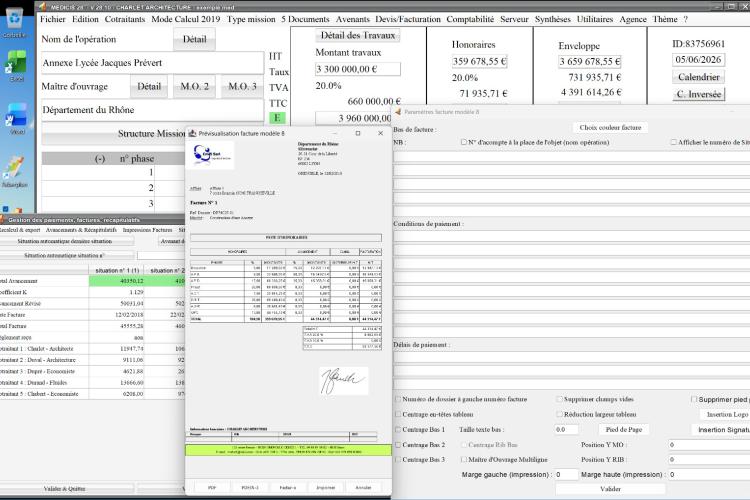The image size is (750, 500).
Task: Click 'Situation automatique dernière situation' button
Action: [x=65, y=241]
